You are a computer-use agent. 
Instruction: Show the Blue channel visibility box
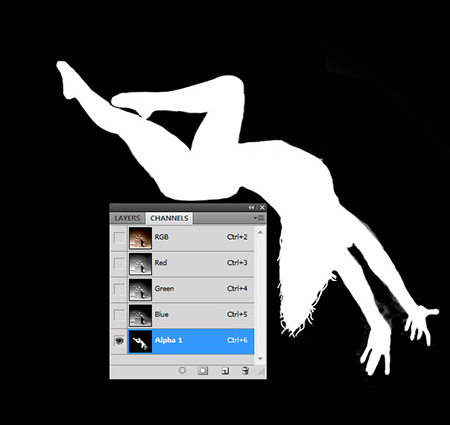coord(119,315)
